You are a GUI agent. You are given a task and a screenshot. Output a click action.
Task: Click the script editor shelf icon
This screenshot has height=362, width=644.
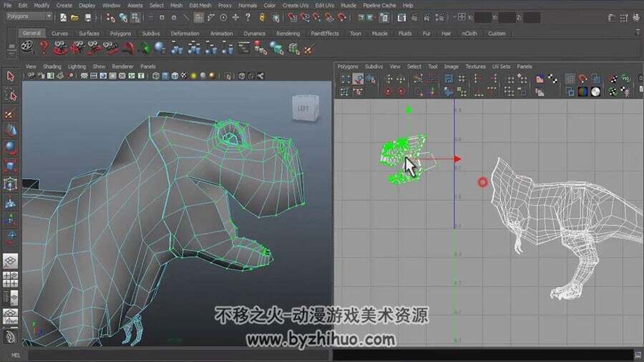pyautogui.click(x=243, y=48)
